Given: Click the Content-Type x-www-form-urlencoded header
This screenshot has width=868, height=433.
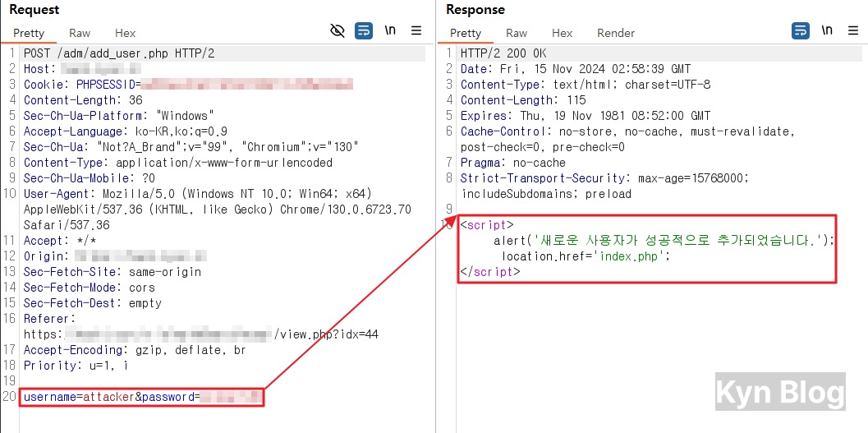Looking at the screenshot, I should 177,163.
